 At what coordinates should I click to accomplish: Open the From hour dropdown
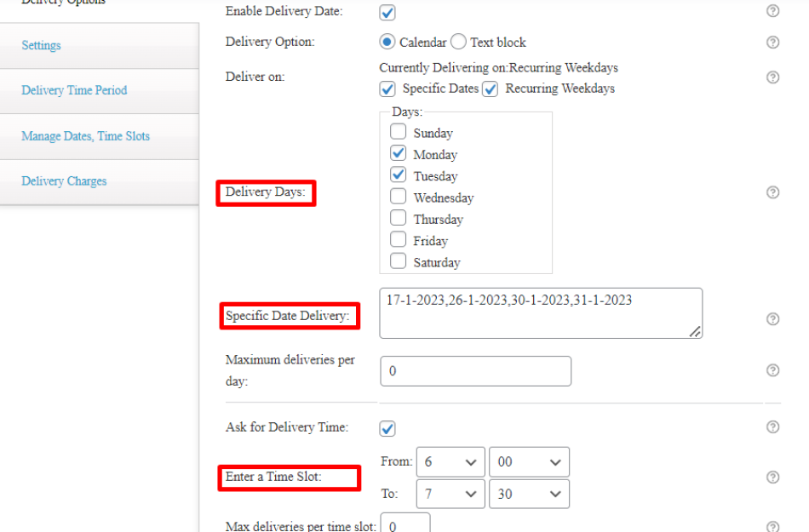click(450, 461)
